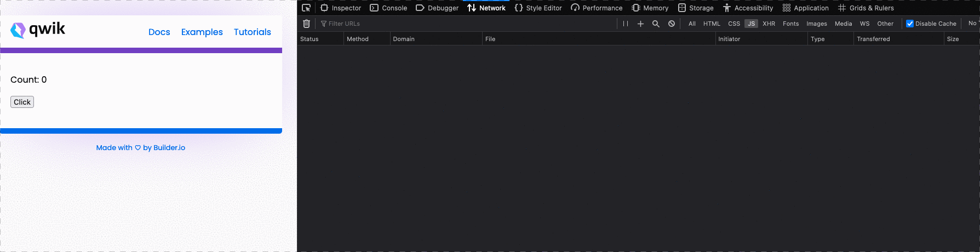The height and width of the screenshot is (252, 980).
Task: Filter requests by Other
Action: pos(885,24)
